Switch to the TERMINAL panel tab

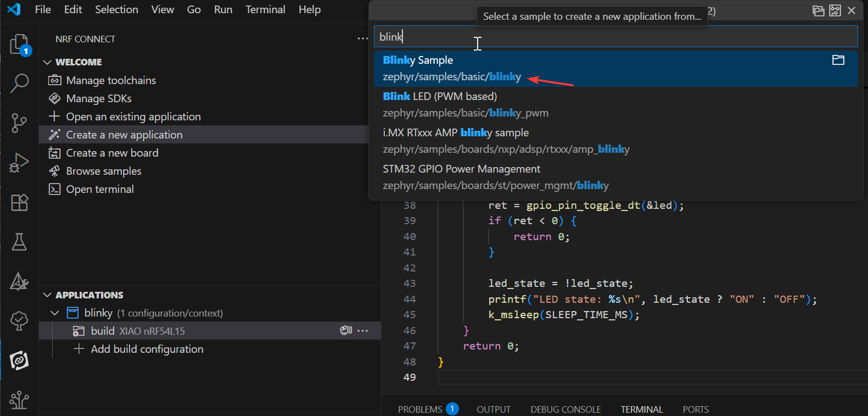(642, 409)
